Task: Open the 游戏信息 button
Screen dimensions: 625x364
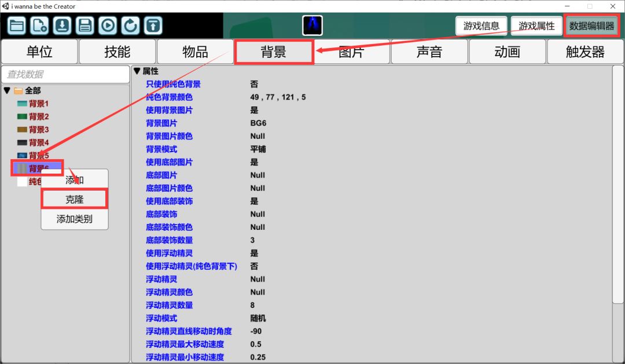Action: pyautogui.click(x=481, y=26)
